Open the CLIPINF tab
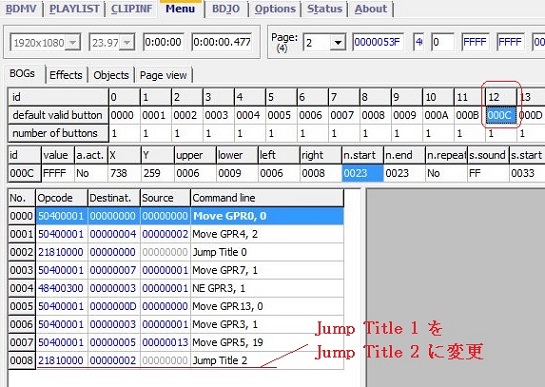545x387 pixels. click(x=132, y=8)
